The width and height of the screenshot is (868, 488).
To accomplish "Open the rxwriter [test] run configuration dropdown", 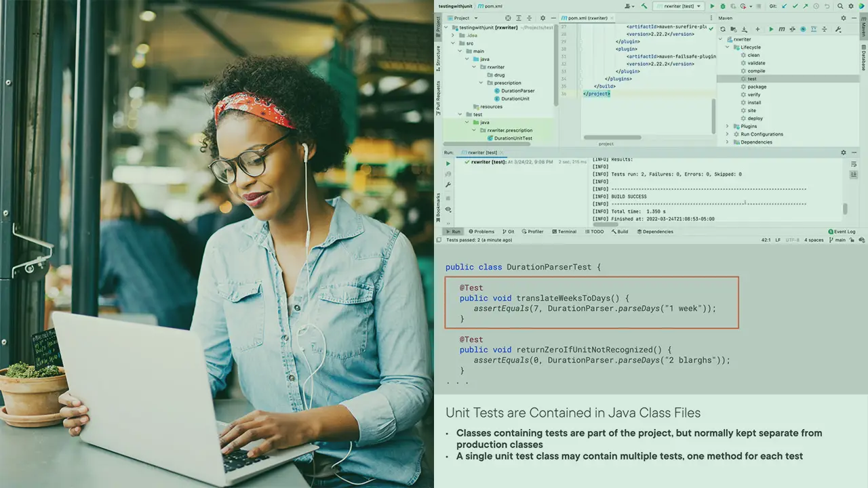I will 677,6.
